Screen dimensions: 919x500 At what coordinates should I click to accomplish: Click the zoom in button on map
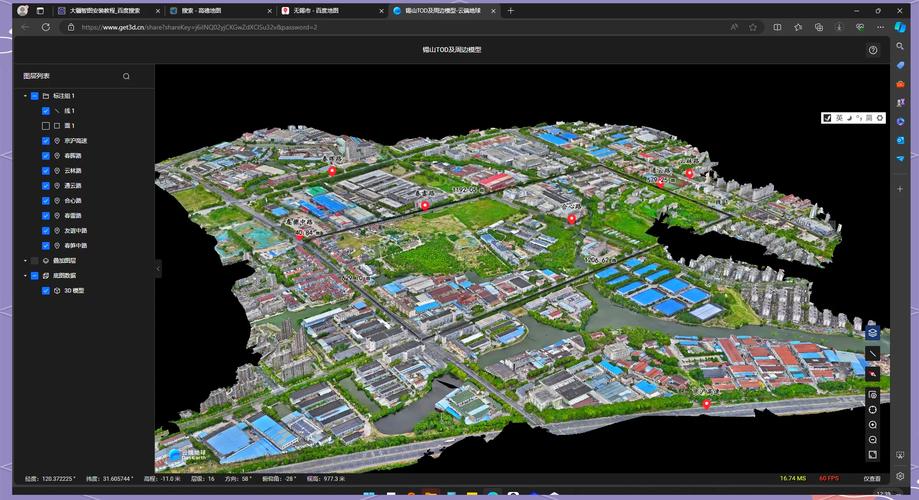click(872, 425)
